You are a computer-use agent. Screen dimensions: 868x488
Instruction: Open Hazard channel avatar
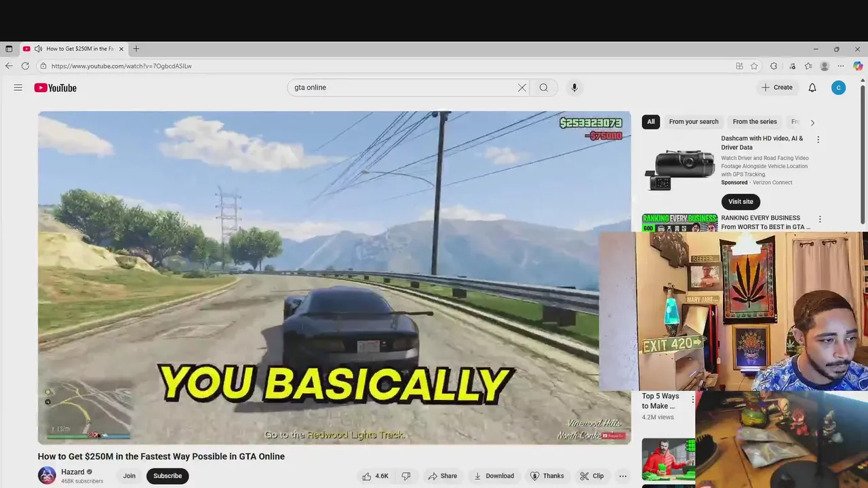coord(47,476)
